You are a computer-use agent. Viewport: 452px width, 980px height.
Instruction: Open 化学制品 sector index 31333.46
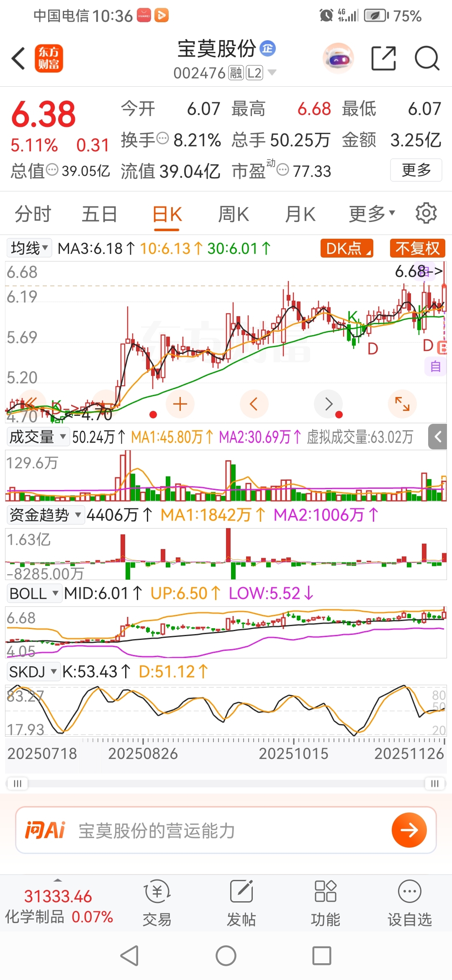58,906
